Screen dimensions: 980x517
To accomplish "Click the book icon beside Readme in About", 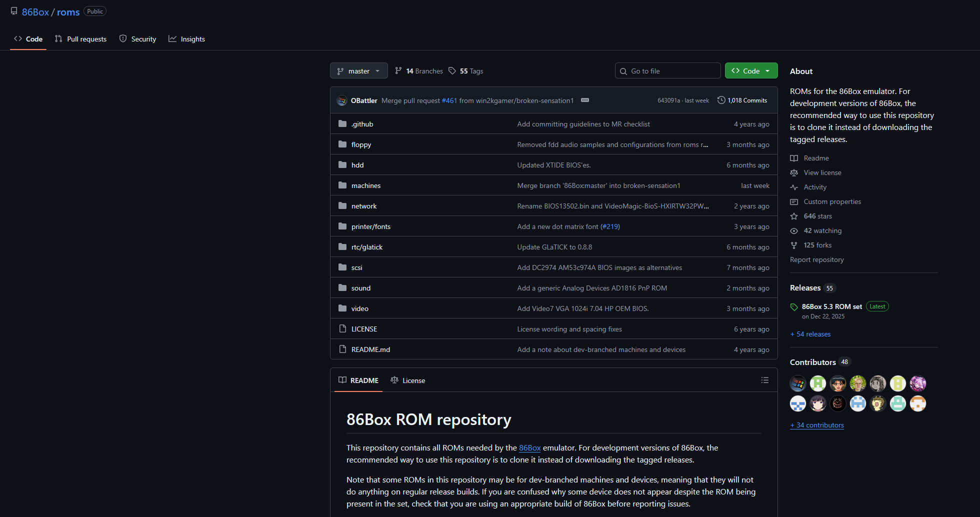I will [794, 158].
